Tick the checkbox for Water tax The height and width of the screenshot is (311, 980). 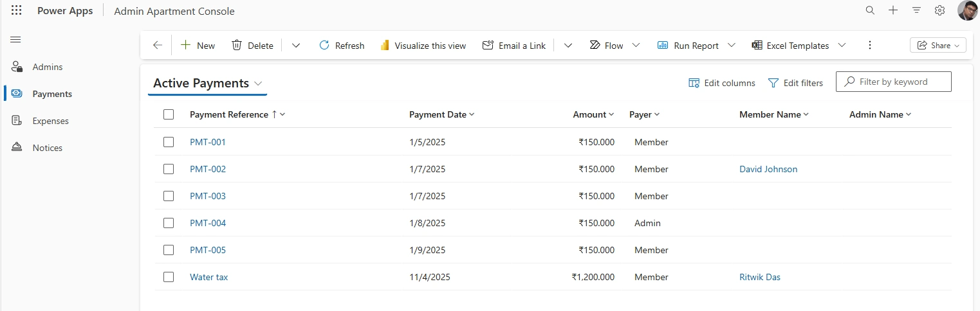(x=169, y=277)
